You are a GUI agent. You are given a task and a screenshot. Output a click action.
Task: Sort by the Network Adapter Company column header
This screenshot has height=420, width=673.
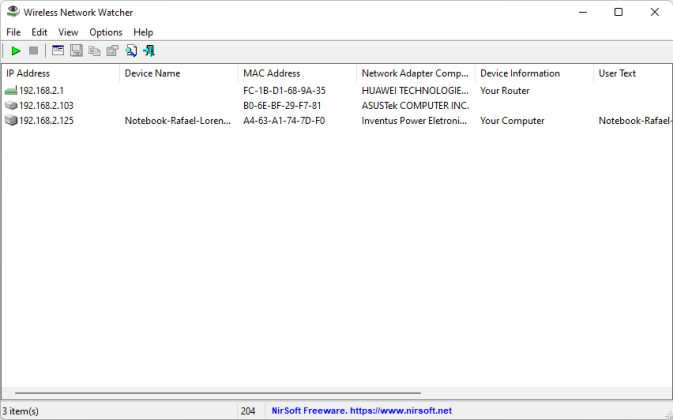[415, 73]
